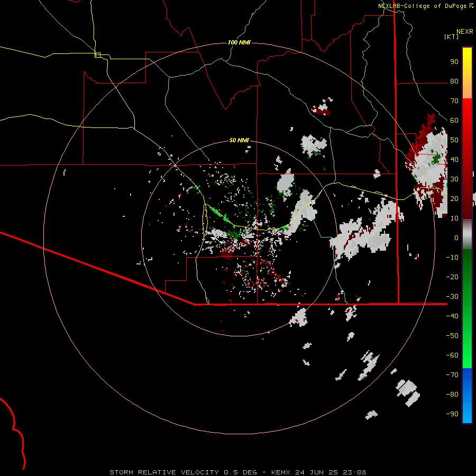The height and width of the screenshot is (476, 476).
Task: Click the -50 value on velocity scale
Action: tap(452, 335)
